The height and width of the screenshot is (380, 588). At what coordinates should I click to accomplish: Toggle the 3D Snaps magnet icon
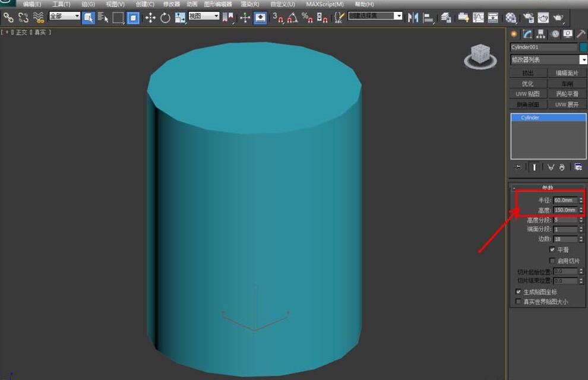coord(278,18)
